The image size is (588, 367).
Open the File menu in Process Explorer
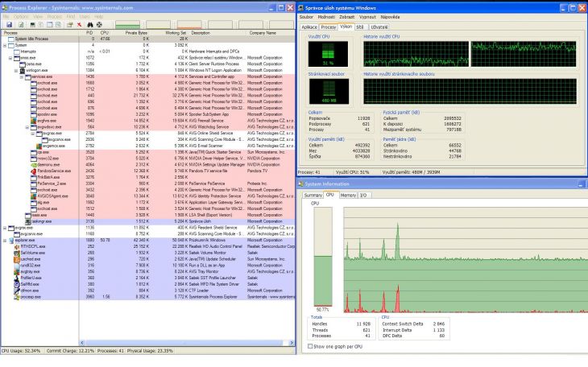coord(6,16)
